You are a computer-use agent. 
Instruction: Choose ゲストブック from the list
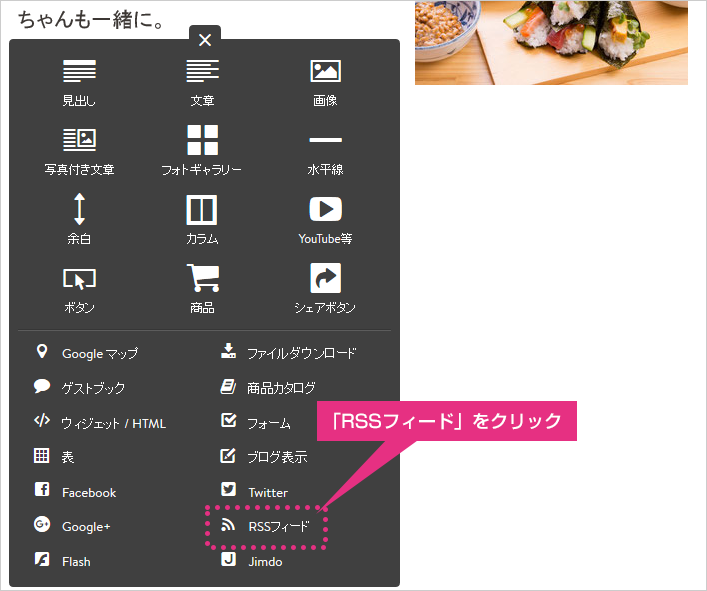[93, 388]
